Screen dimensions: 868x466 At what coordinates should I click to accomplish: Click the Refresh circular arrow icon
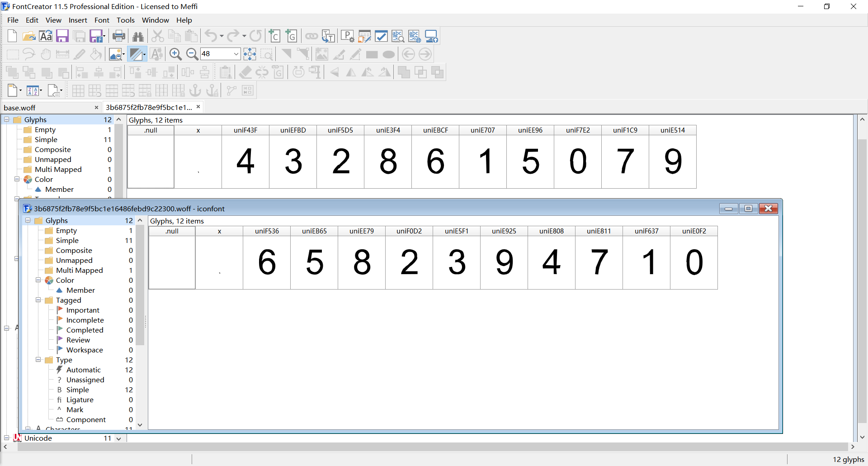coord(256,36)
